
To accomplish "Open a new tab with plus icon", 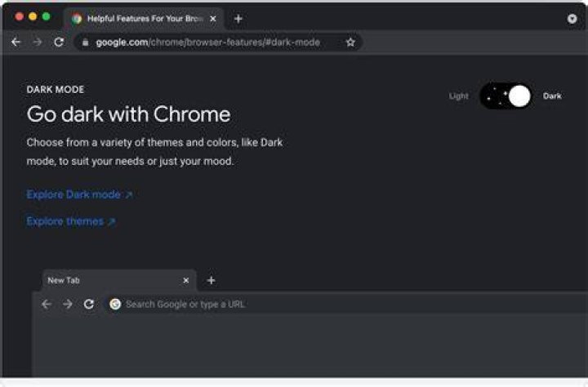I will point(238,19).
